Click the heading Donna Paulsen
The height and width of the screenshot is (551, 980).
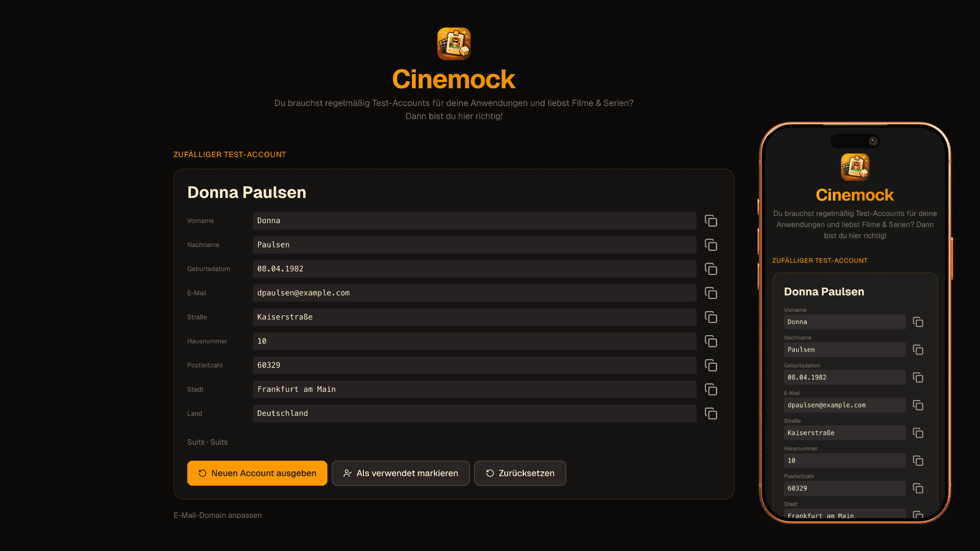click(x=247, y=192)
